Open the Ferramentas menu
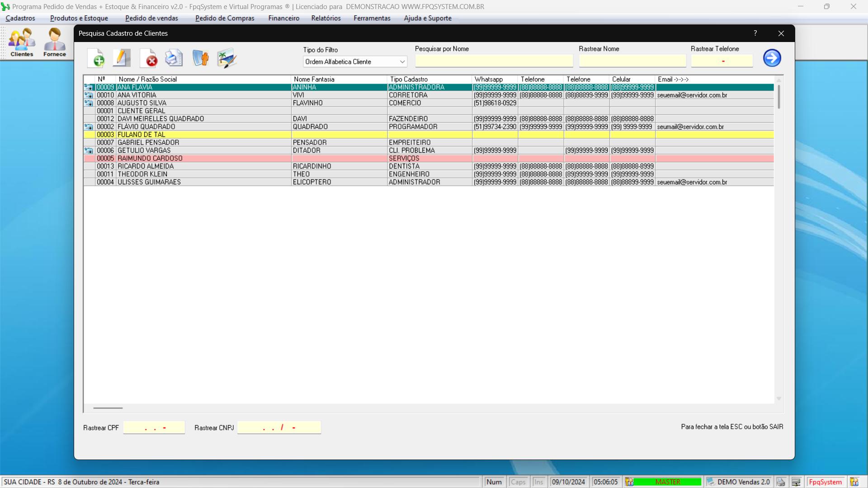868x488 pixels. (372, 19)
